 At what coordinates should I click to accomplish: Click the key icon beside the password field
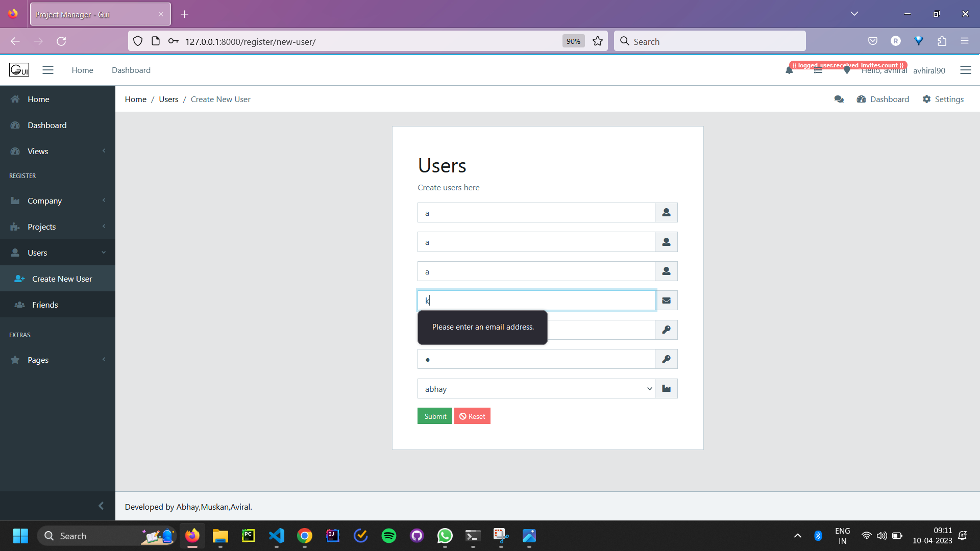point(666,330)
